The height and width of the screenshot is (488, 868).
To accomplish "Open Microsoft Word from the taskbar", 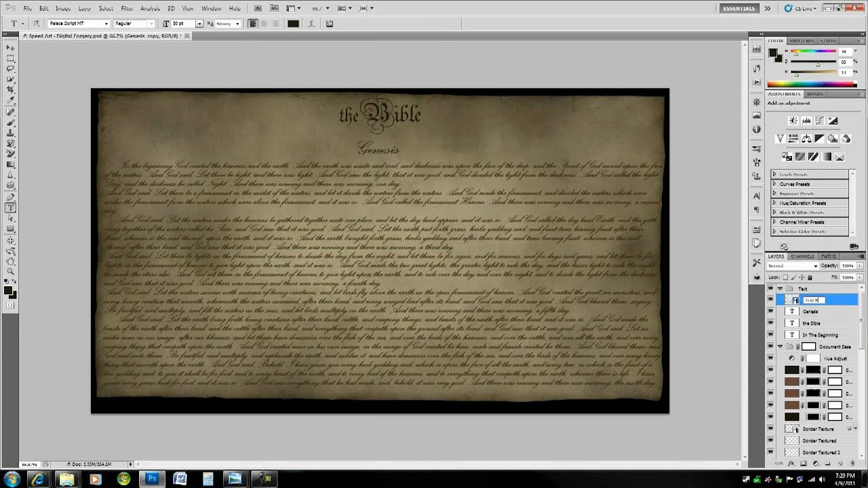I will [180, 479].
